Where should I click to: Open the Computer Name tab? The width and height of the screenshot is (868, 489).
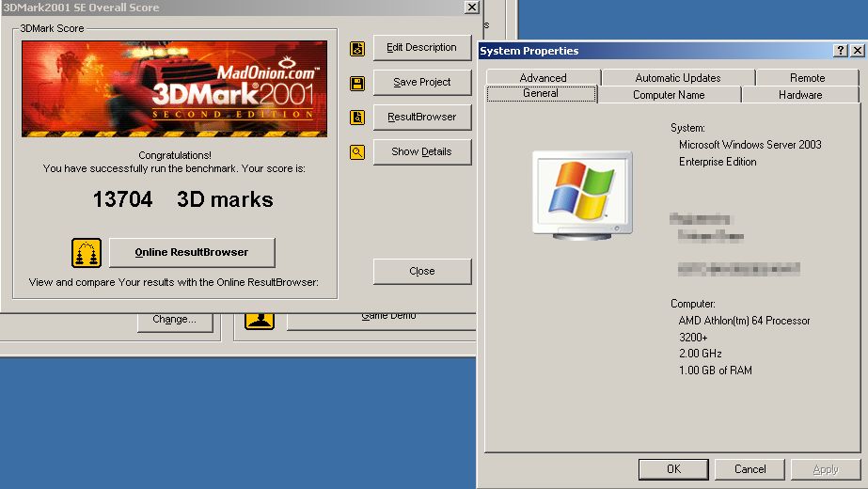(x=669, y=95)
